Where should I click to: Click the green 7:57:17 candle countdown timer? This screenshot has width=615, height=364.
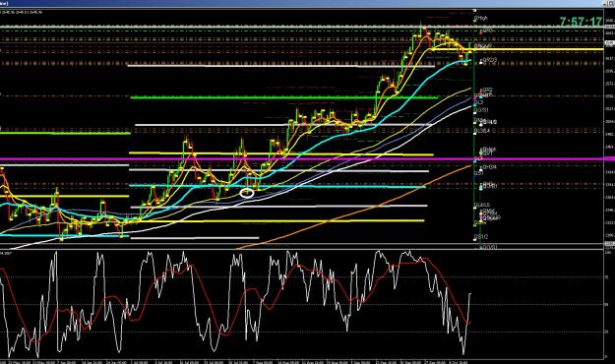[x=581, y=22]
